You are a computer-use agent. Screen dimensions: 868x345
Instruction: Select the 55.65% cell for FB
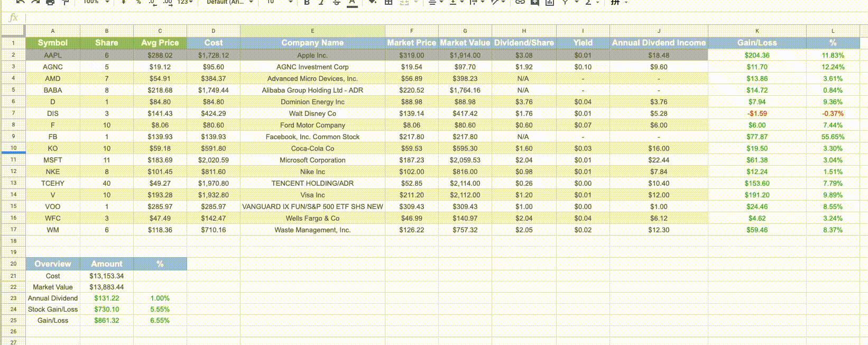(833, 137)
